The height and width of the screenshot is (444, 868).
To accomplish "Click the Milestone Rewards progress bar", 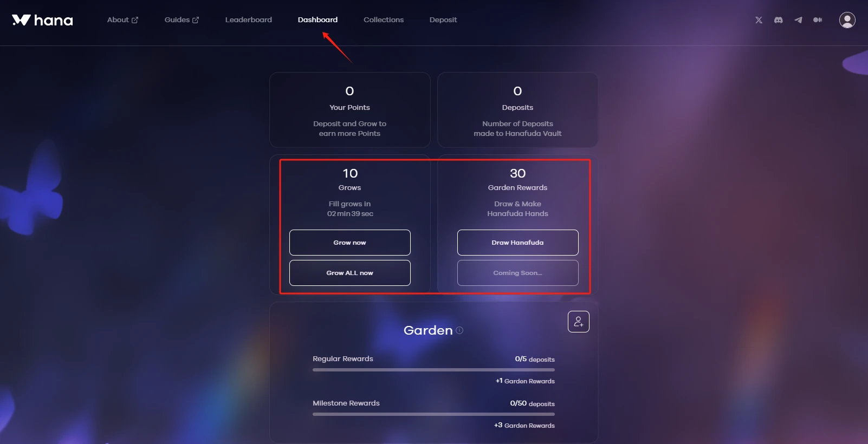I will click(433, 414).
